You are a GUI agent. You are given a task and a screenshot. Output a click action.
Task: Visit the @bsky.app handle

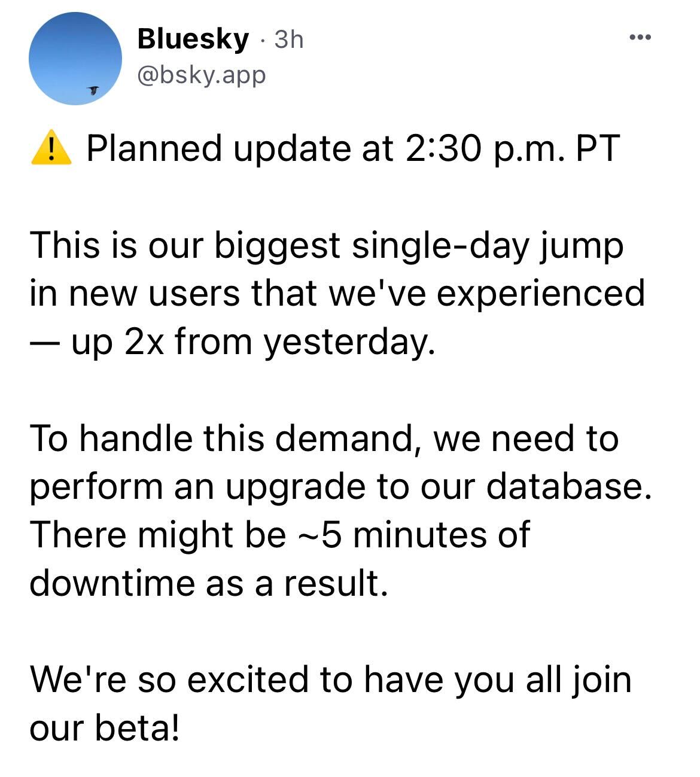201,75
